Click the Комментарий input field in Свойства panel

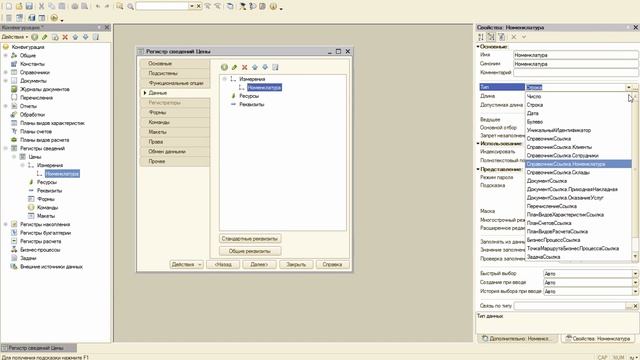576,73
